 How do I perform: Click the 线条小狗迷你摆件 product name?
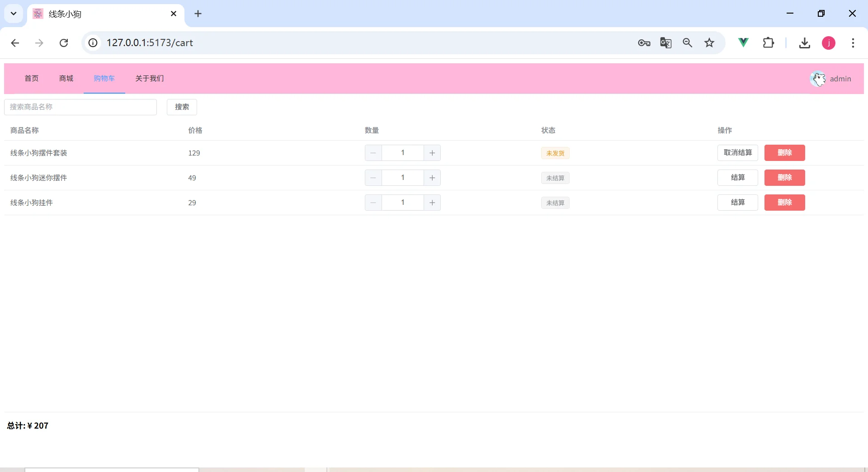click(39, 178)
